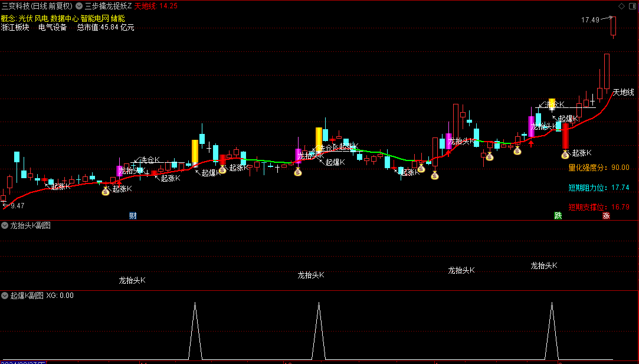The height and width of the screenshot is (364, 639).
Task: Click the leftmost money bag icon on chart
Action: 106,191
